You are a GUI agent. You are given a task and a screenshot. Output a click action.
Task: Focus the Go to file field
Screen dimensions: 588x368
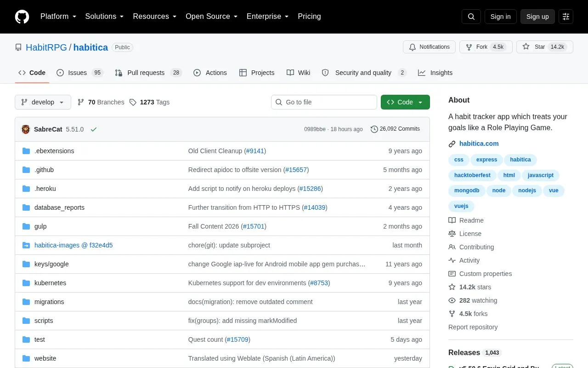pos(324,102)
